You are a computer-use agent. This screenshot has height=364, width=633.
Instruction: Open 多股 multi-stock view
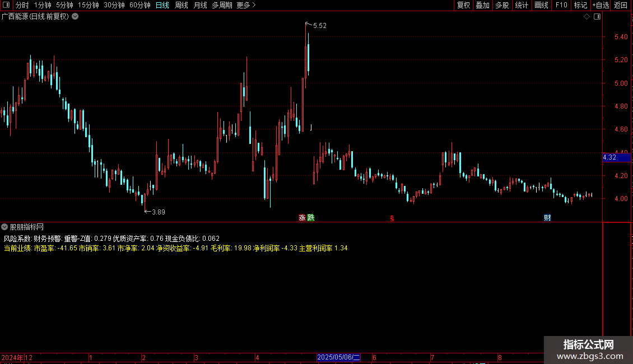[x=502, y=5]
